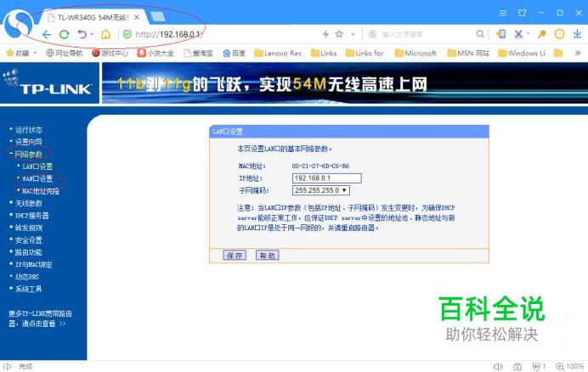
Task: Click the 保存 save button
Action: point(235,256)
